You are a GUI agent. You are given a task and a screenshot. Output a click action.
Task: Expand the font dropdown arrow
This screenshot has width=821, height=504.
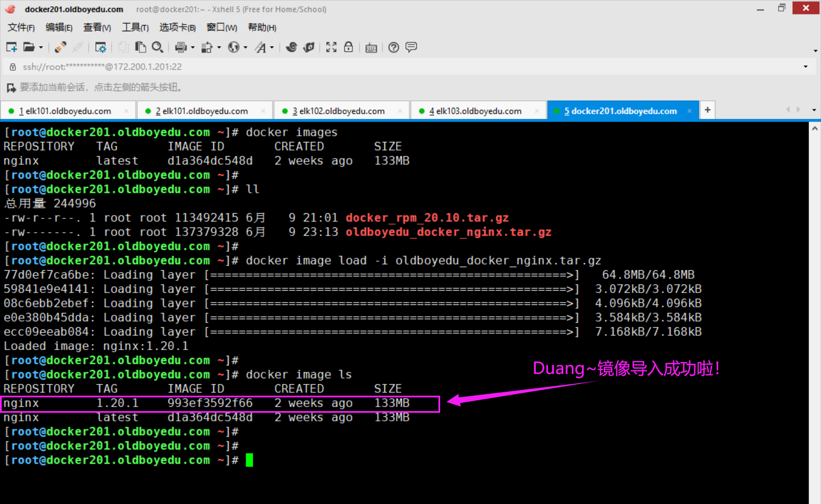[x=272, y=47]
